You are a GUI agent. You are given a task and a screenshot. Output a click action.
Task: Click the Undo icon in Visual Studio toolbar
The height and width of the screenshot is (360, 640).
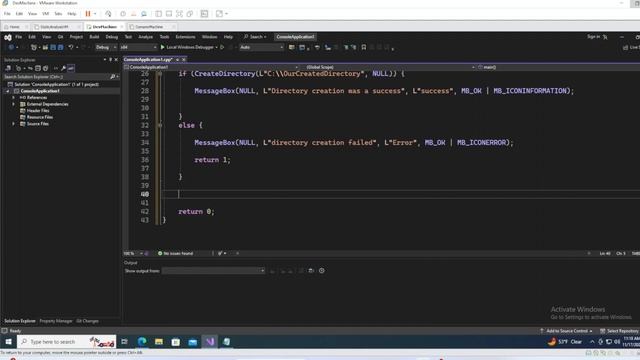(71, 47)
